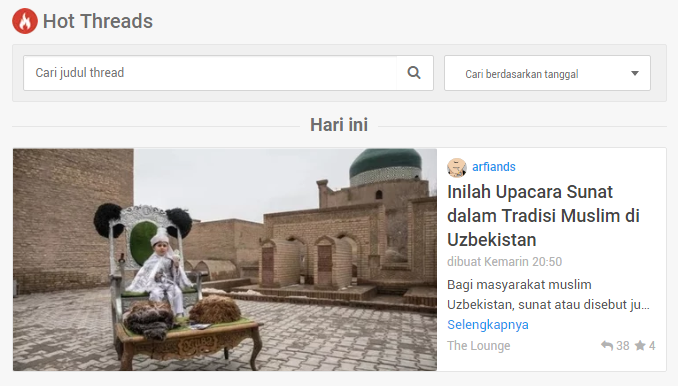Click the reply arrow icon showing 38
This screenshot has width=678, height=386.
coord(607,345)
